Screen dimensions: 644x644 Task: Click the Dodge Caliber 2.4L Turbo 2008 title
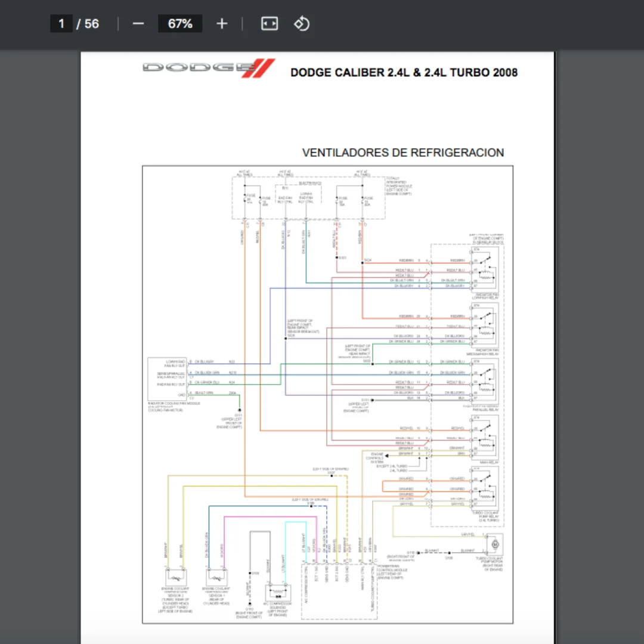click(404, 73)
